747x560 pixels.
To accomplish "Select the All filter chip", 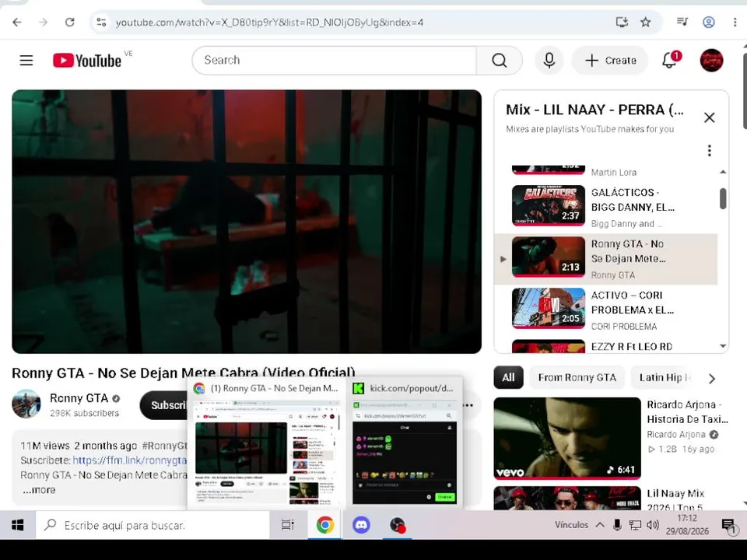I will click(x=508, y=378).
